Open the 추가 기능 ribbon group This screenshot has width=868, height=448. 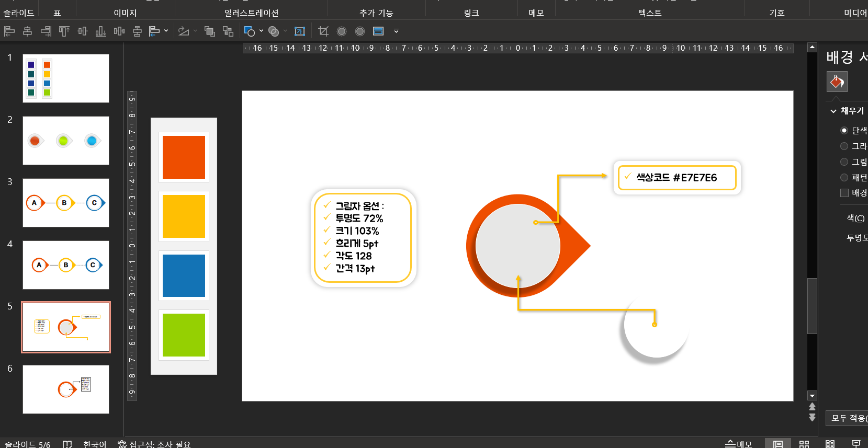[376, 13]
